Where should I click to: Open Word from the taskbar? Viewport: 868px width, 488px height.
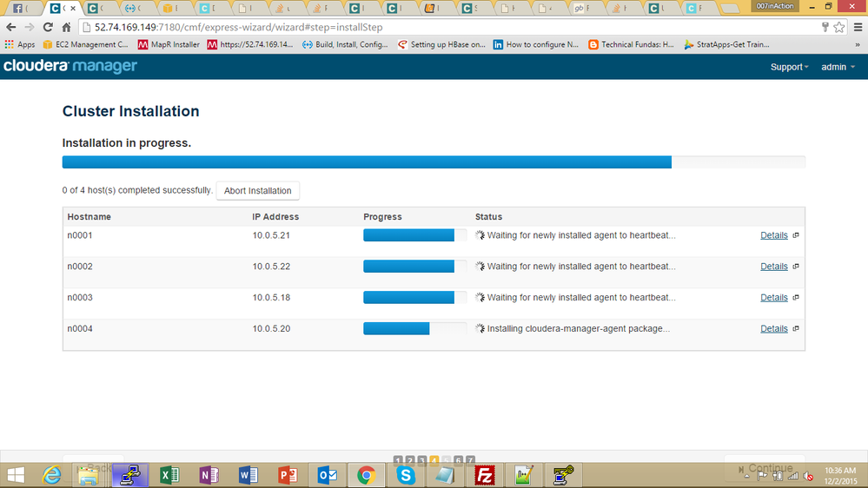coord(248,475)
